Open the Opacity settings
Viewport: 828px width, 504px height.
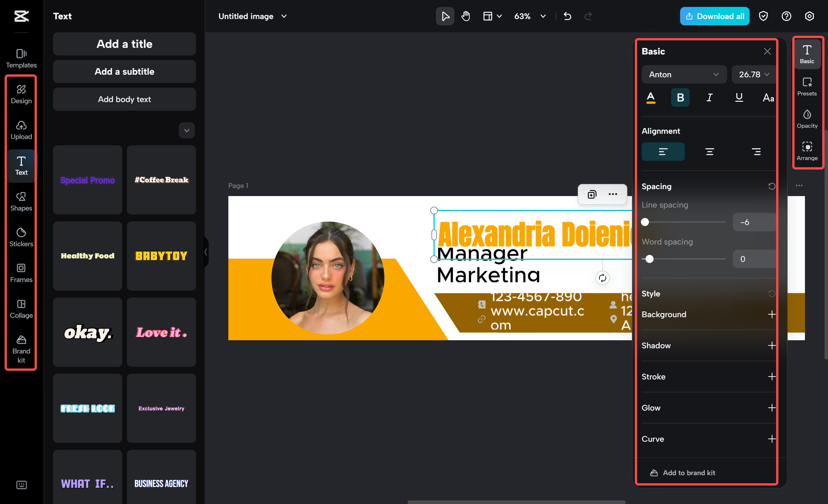click(807, 118)
